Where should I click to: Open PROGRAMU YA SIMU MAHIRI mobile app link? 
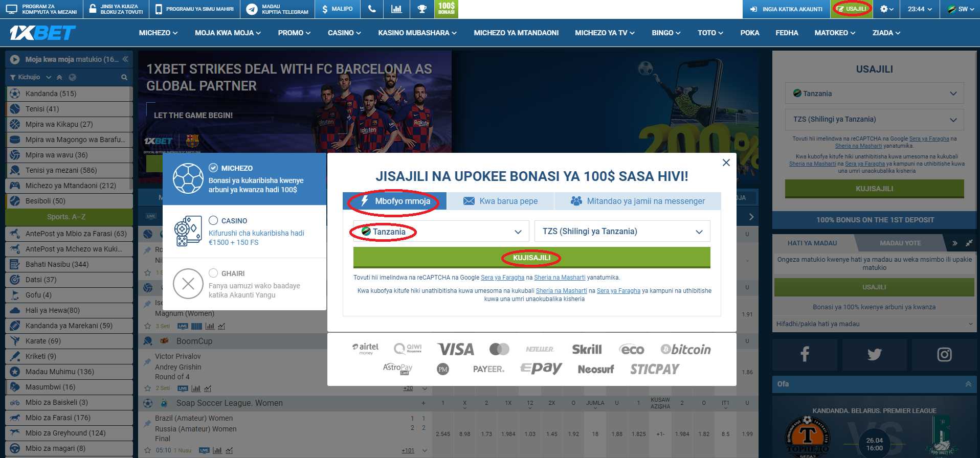click(x=194, y=9)
